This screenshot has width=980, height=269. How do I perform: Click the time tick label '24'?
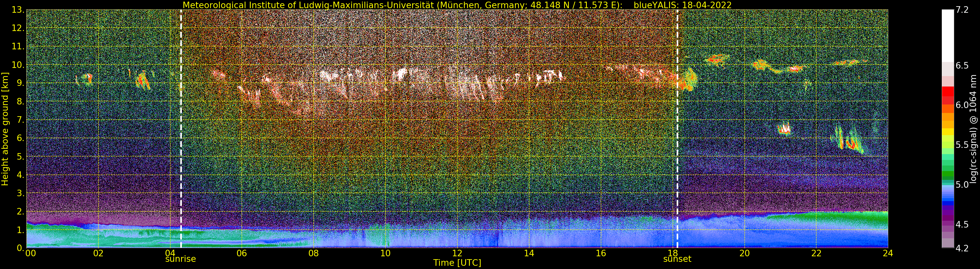(x=888, y=253)
